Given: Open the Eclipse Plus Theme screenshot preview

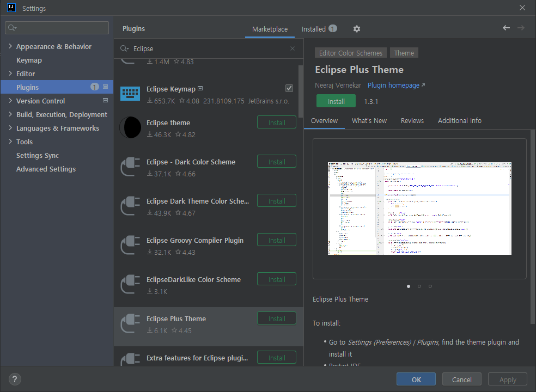Looking at the screenshot, I should click(419, 209).
